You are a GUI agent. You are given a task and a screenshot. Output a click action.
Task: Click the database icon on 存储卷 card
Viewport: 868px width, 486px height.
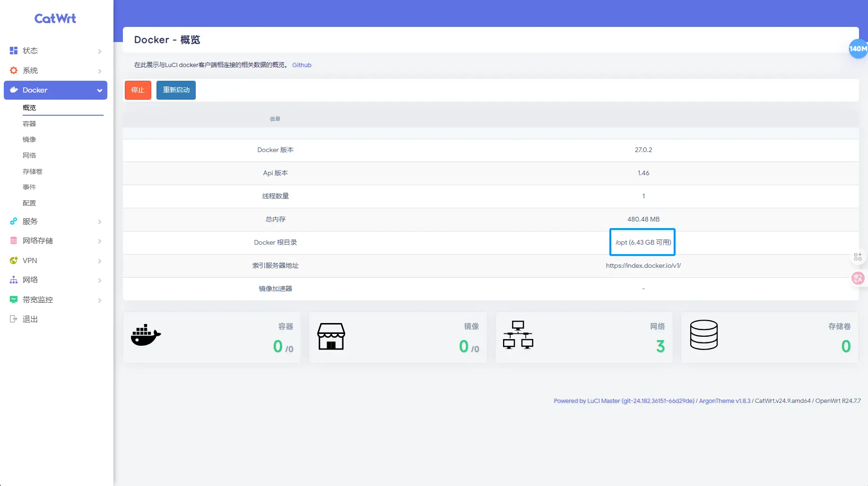pyautogui.click(x=704, y=335)
